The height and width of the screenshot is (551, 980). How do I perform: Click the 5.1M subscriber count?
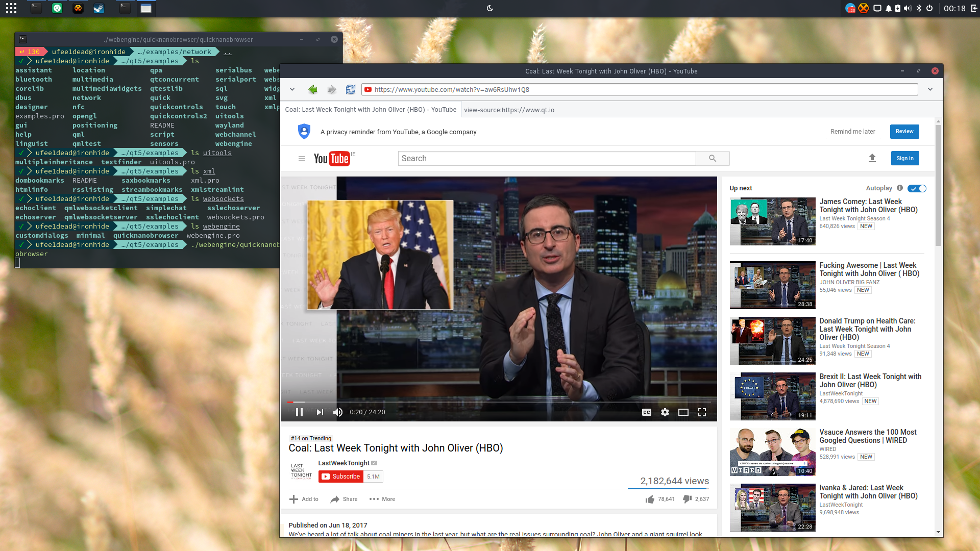pos(373,477)
